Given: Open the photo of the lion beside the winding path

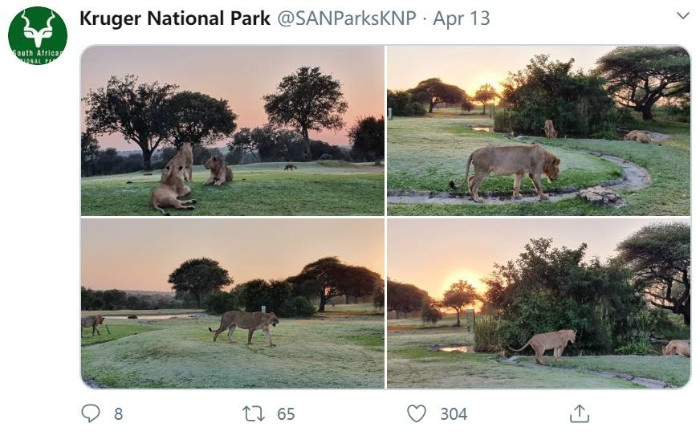Looking at the screenshot, I should click(538, 130).
